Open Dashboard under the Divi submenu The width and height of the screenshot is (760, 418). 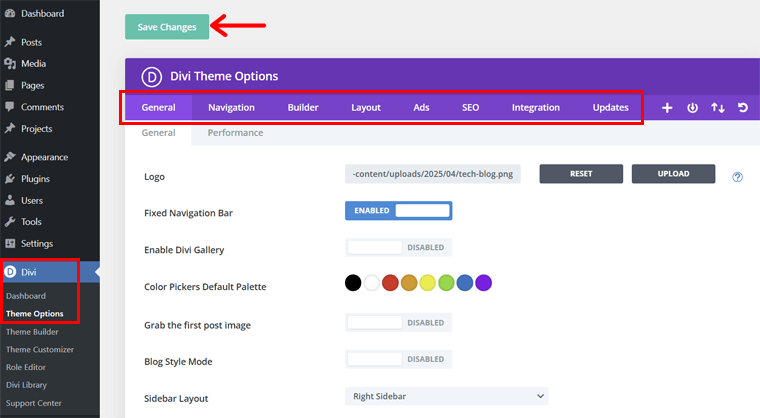coord(26,296)
